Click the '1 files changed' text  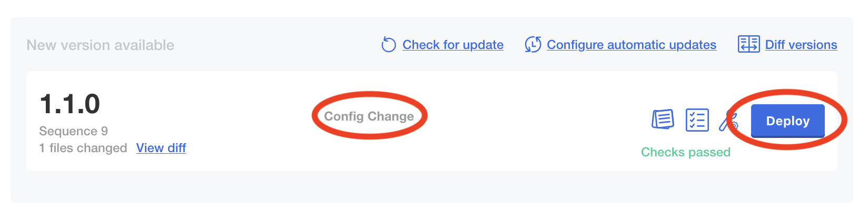tap(83, 148)
